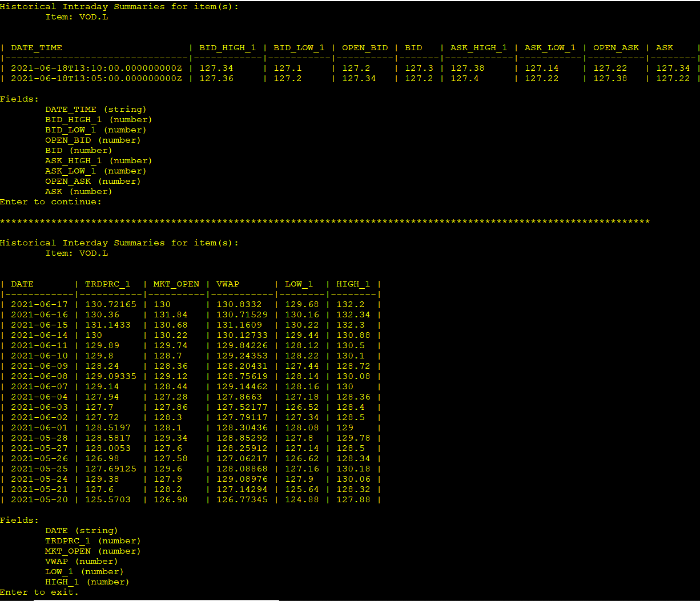700x601 pixels.
Task: Click the 'Enter to continue:' prompt line
Action: click(x=51, y=202)
